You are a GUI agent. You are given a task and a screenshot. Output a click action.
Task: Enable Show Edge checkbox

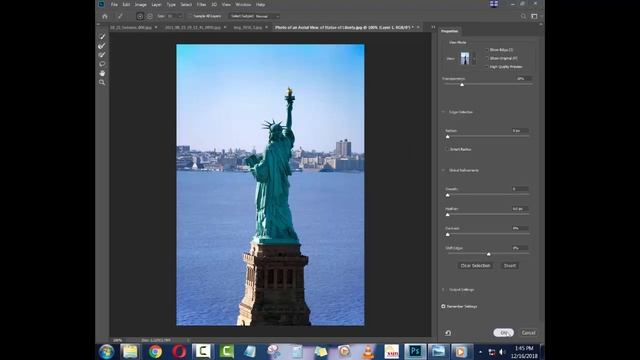(x=487, y=50)
